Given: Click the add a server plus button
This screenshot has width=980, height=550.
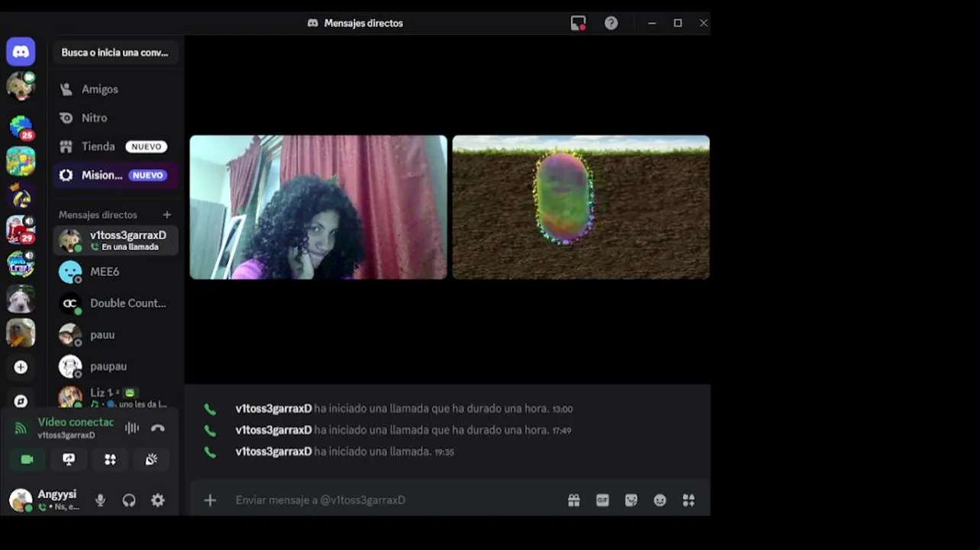Looking at the screenshot, I should coord(21,367).
